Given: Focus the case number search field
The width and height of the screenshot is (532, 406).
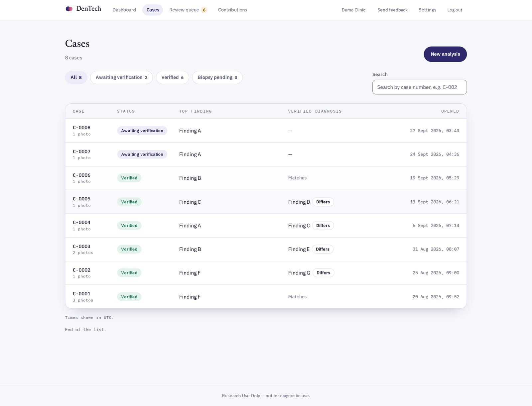Looking at the screenshot, I should 420,87.
